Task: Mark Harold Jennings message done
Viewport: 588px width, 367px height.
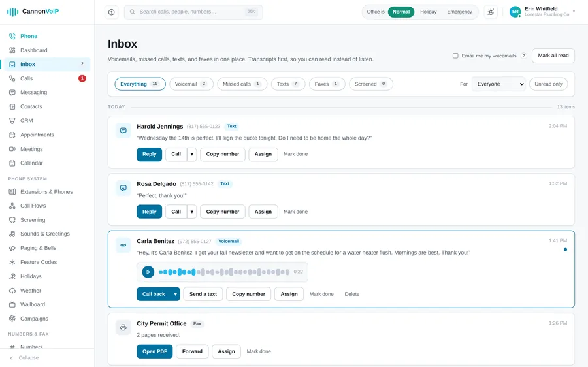Action: [x=295, y=155]
